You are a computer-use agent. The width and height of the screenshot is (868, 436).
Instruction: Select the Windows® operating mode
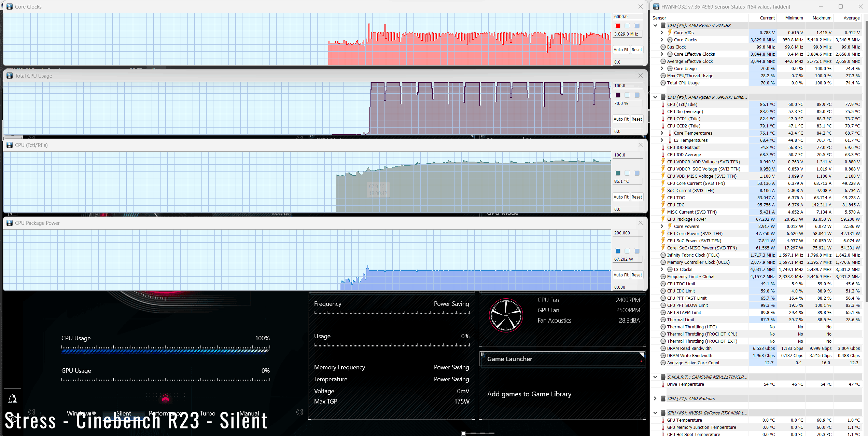[81, 413]
